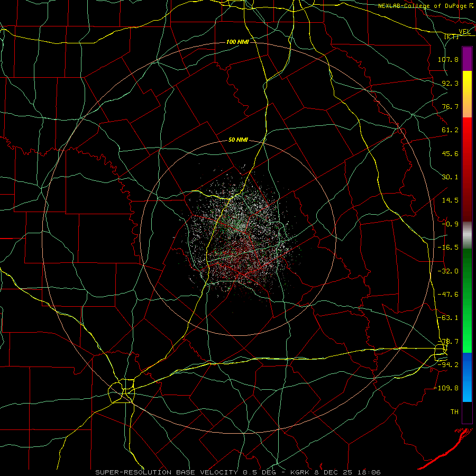Screen dimensions: 476x476
Task: Click the 45.6 scale value
Action: [x=450, y=153]
